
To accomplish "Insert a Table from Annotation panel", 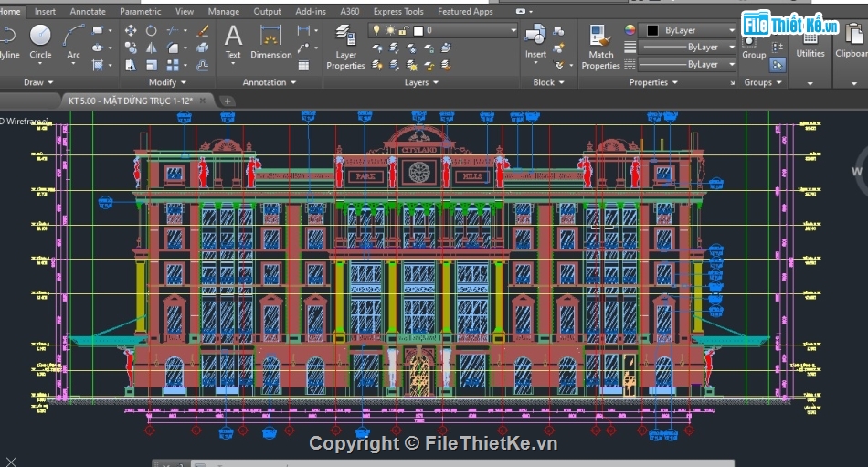I will (x=303, y=66).
